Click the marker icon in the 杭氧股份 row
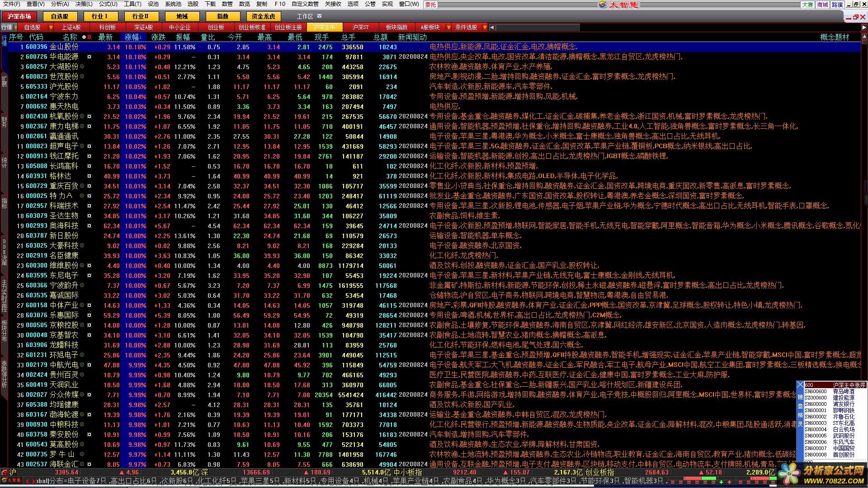Image resolution: width=868 pixels, height=488 pixels. 90,117
